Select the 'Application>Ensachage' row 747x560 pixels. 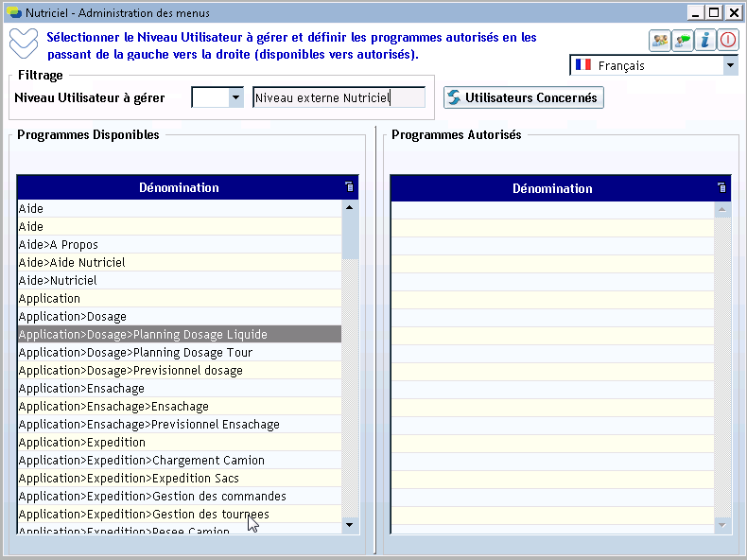[x=179, y=389]
